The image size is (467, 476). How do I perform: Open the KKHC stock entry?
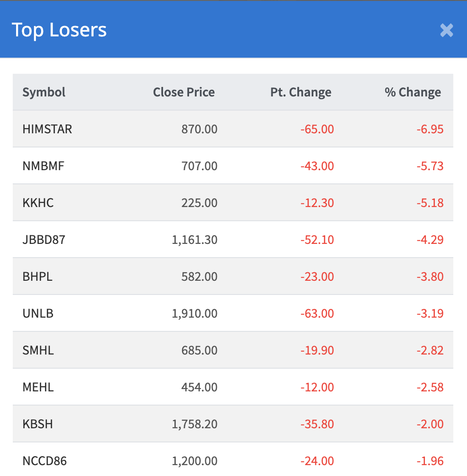tap(38, 203)
